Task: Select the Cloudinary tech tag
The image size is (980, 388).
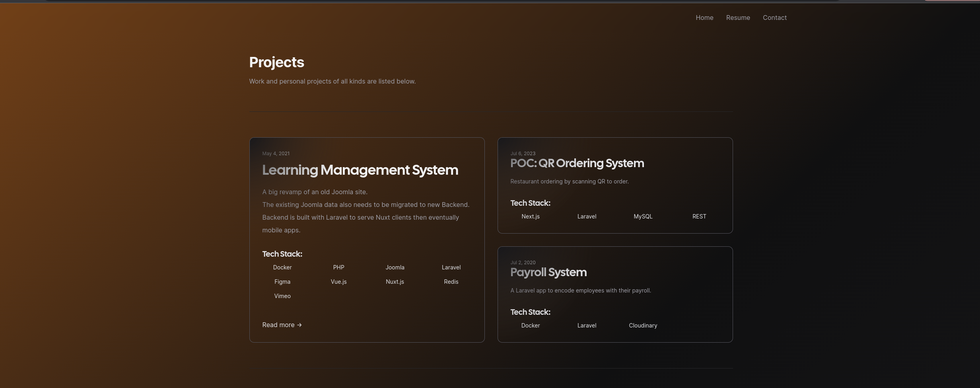Action: pyautogui.click(x=643, y=326)
